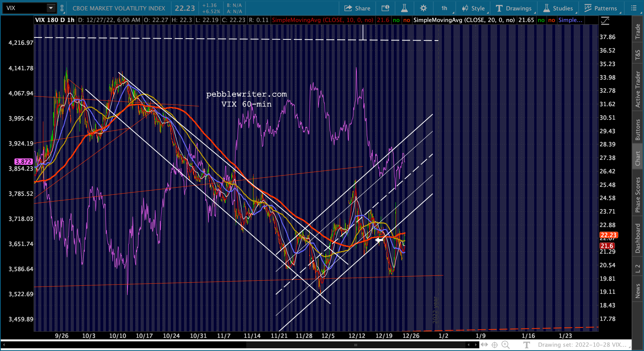Image resolution: width=644 pixels, height=351 pixels.
Task: Click the 4,216.97 left axis label
Action: pos(21,43)
